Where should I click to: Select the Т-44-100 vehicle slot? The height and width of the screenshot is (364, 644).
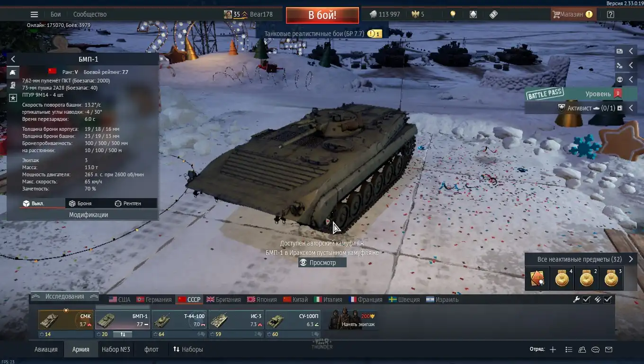pos(179,320)
